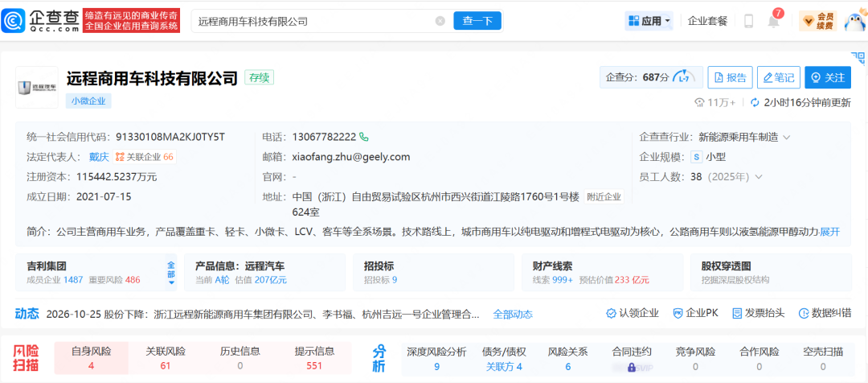Select the 关联风险 tab
The image size is (868, 383).
[x=166, y=358]
